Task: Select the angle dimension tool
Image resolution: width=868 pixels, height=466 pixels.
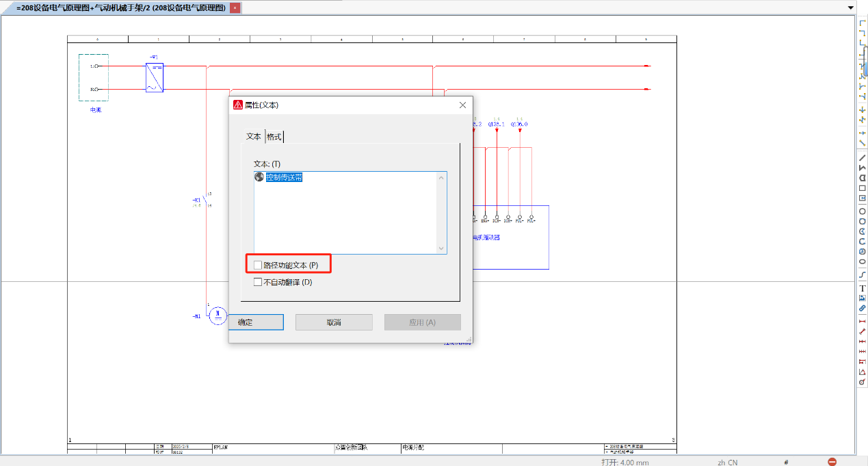Action: point(862,372)
